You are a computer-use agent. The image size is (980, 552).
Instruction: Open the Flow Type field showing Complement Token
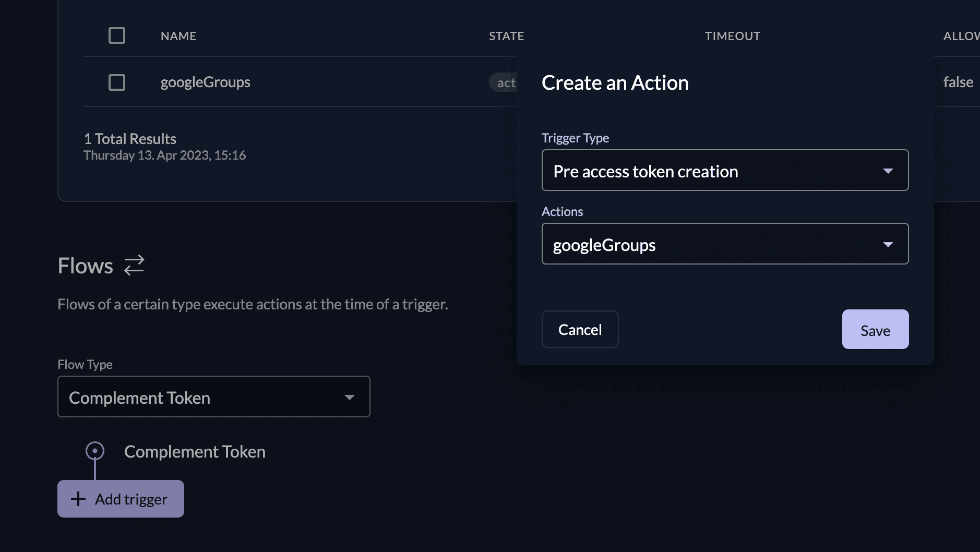(204, 397)
